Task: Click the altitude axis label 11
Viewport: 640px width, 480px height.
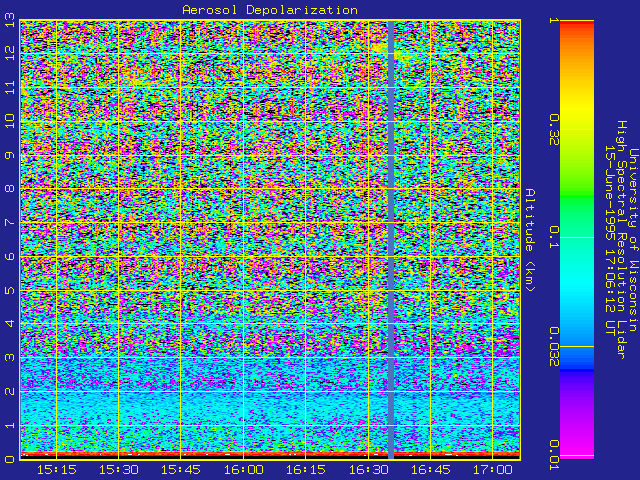Action: click(x=10, y=87)
